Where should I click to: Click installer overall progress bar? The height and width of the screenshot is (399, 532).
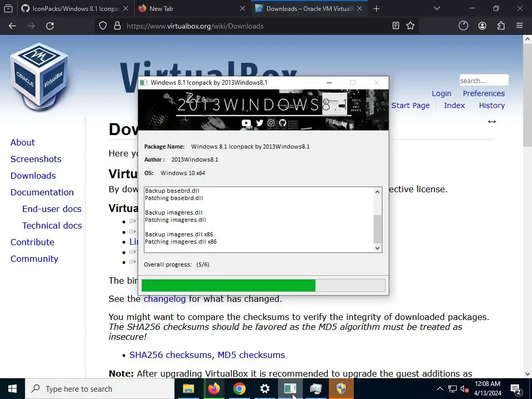click(x=263, y=286)
